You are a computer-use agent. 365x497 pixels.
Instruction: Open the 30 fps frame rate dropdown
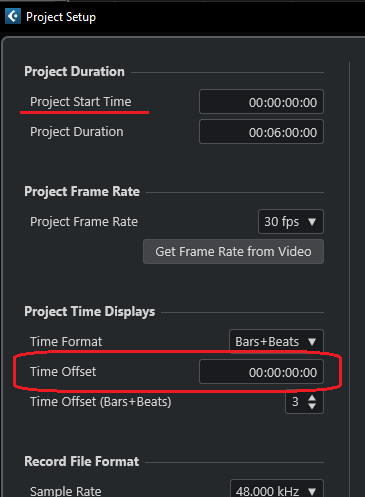click(291, 222)
